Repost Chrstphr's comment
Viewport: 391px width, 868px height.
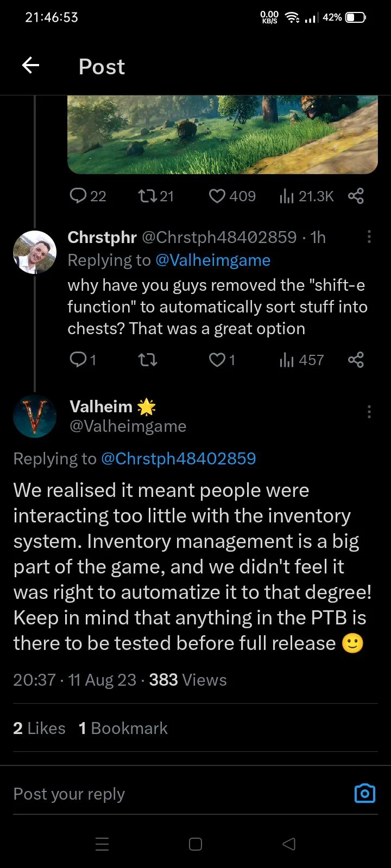[x=147, y=360]
